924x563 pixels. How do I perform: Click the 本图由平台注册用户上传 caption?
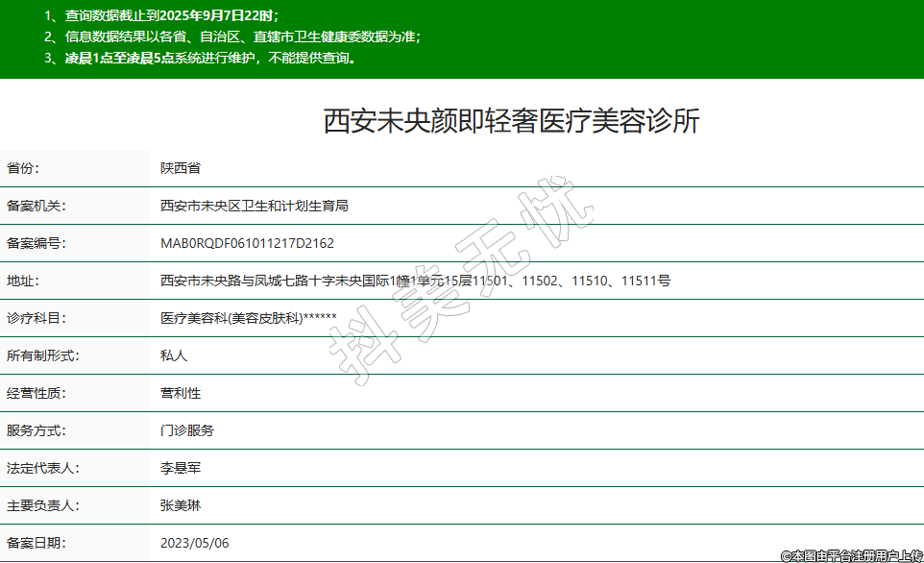pyautogui.click(x=850, y=555)
